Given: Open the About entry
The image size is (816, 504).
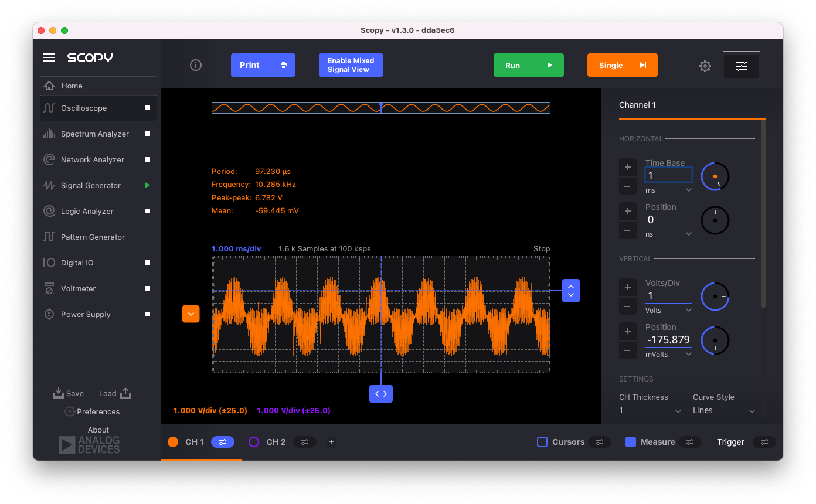Looking at the screenshot, I should [x=98, y=430].
